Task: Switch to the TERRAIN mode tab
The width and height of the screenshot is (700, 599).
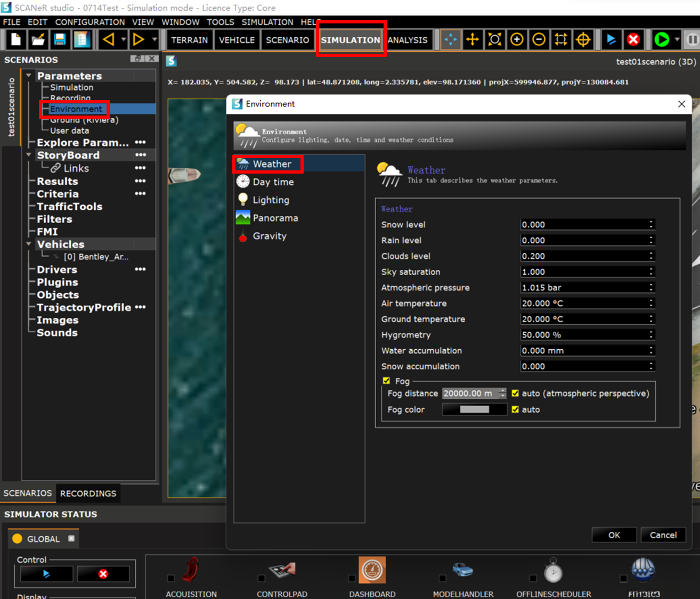Action: tap(190, 40)
